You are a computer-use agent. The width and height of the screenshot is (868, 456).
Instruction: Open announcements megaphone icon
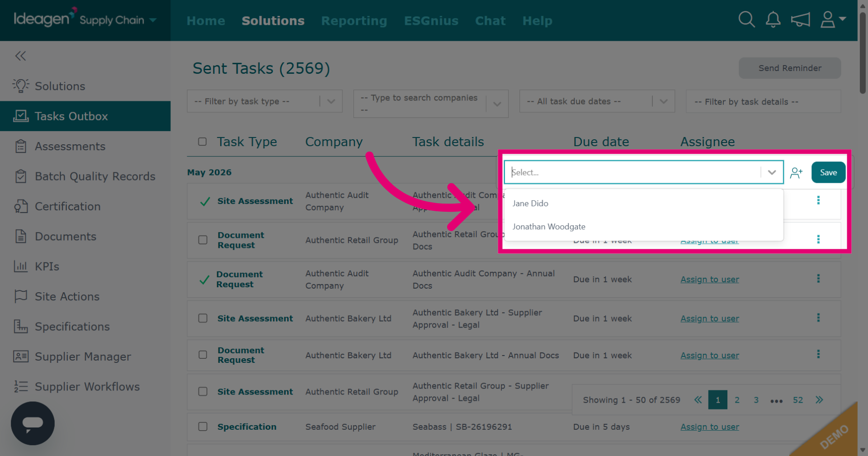pos(800,19)
